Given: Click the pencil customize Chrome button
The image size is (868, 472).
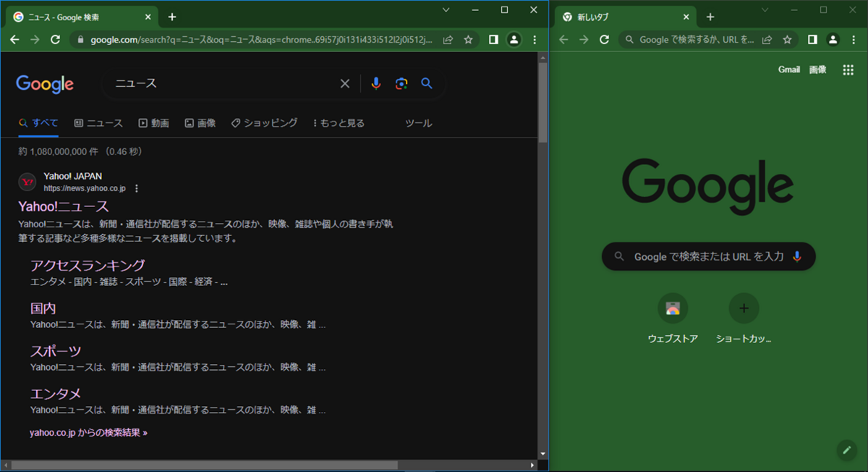Looking at the screenshot, I should click(x=846, y=450).
